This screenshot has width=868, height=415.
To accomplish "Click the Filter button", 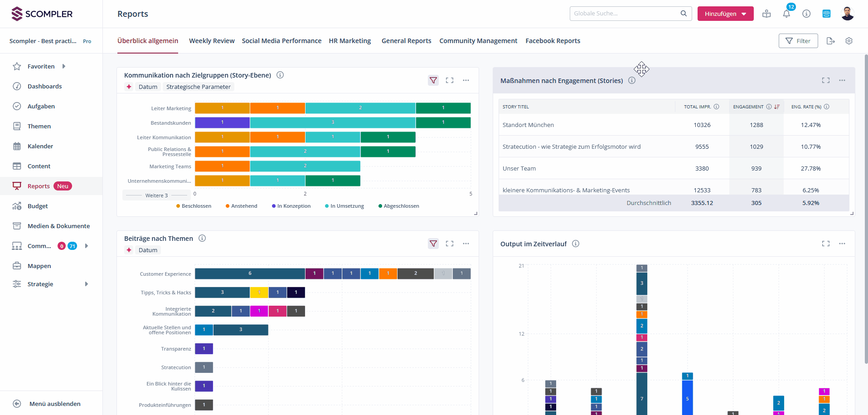I will (x=798, y=41).
